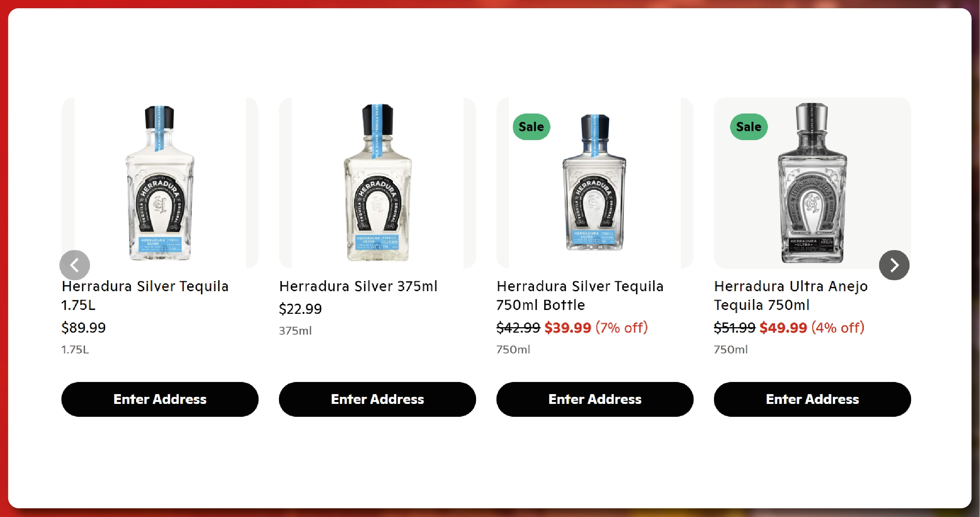Open Herradura Ultra Anejo Tequila 750ml link
Image resolution: width=980 pixels, height=517 pixels.
pyautogui.click(x=790, y=295)
